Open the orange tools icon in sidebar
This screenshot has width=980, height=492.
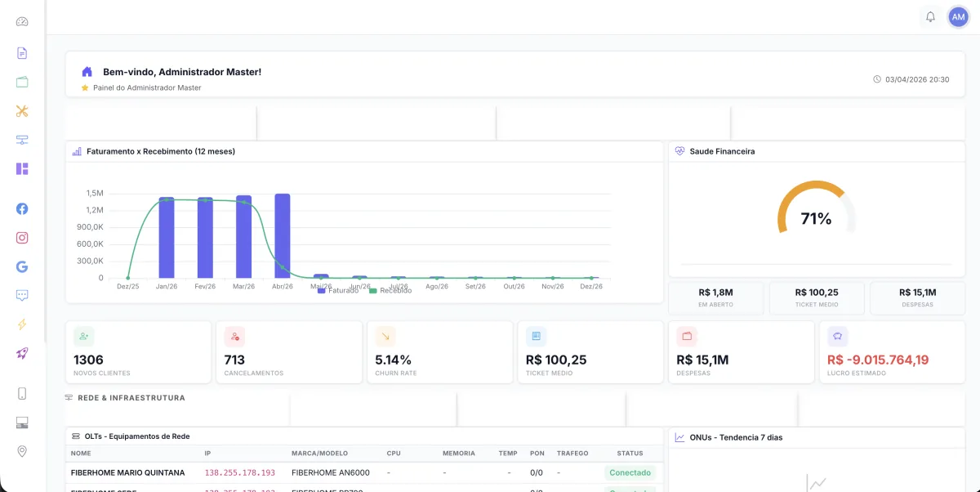[x=22, y=111]
